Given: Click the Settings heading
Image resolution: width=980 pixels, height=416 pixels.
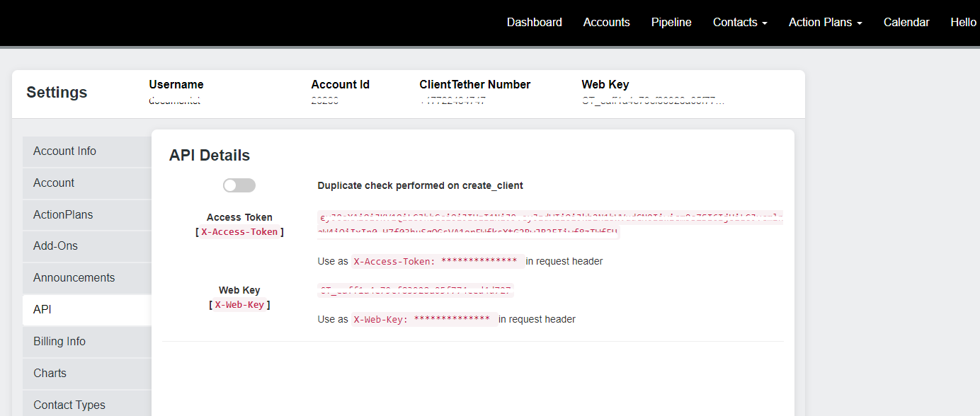Looking at the screenshot, I should [x=57, y=92].
